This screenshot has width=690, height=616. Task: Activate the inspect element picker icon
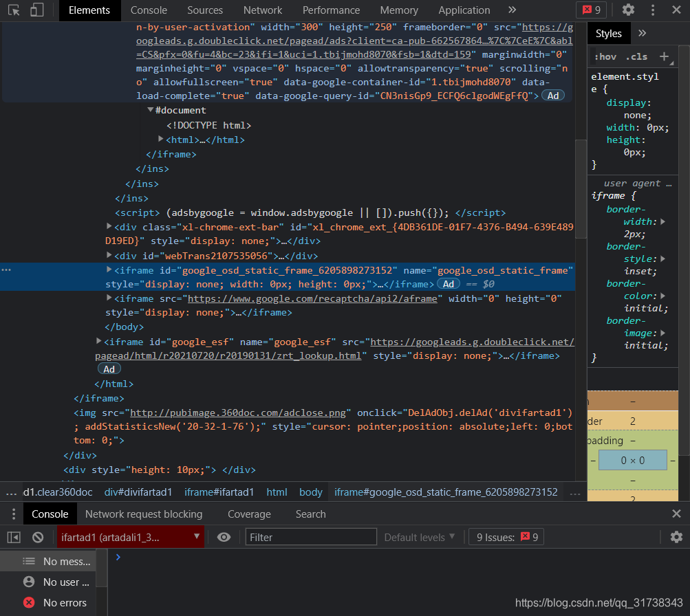(14, 10)
